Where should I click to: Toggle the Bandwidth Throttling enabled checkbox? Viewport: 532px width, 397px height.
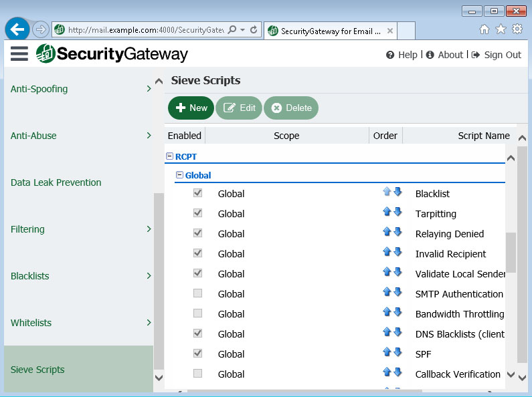pos(197,313)
